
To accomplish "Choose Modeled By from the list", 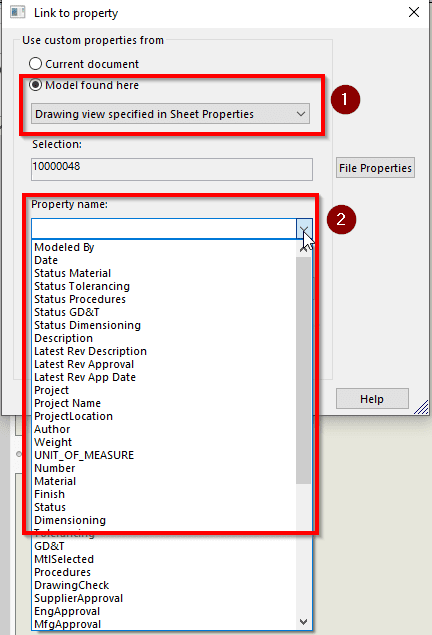I will [64, 247].
